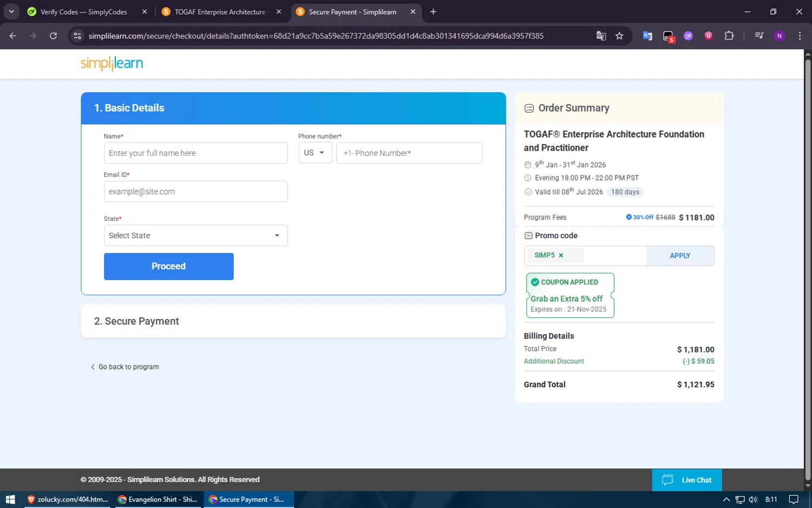
Task: Open the Select State dropdown
Action: 195,236
